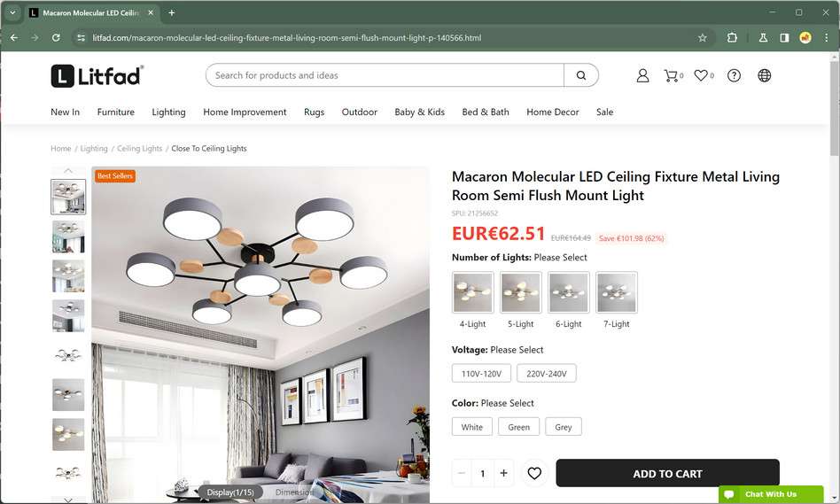Select the 6-Light variant swatch

(x=568, y=292)
